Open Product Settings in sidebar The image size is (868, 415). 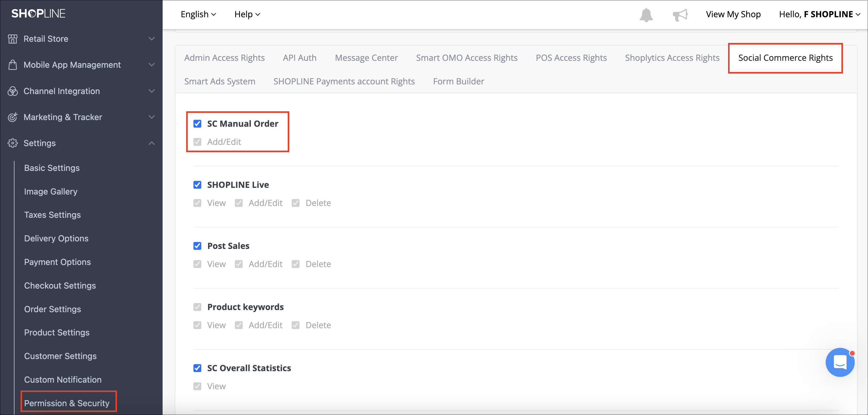click(x=57, y=332)
